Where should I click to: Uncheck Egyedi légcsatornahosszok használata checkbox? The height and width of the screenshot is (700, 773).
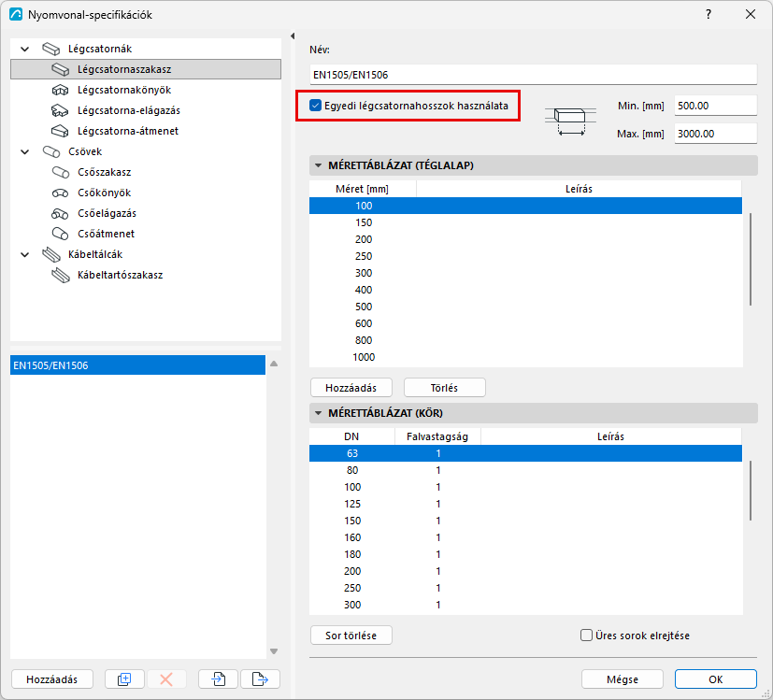pyautogui.click(x=316, y=106)
